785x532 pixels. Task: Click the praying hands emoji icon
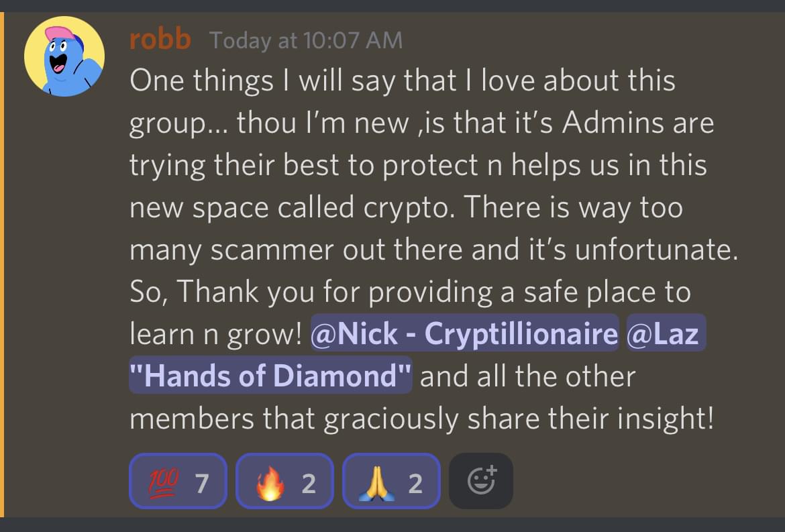tap(376, 482)
